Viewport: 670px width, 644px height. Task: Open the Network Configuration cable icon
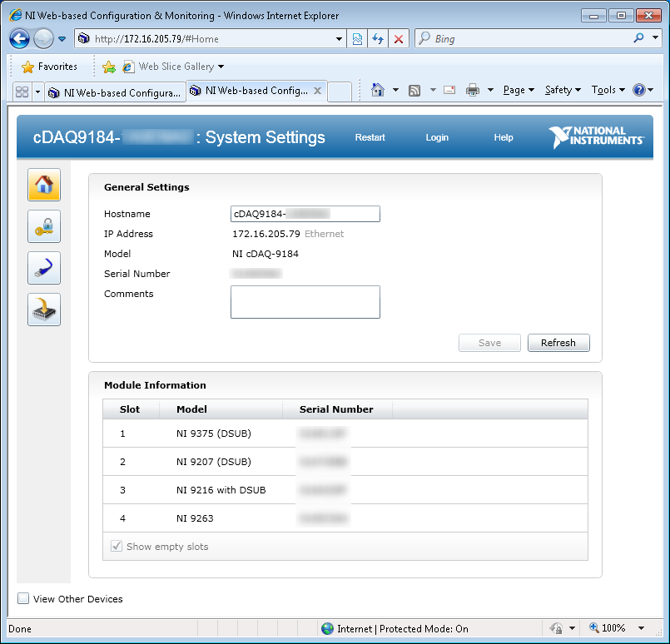[44, 268]
